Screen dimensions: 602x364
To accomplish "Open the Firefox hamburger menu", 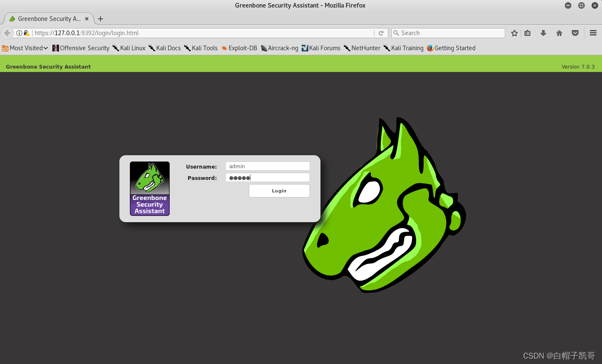I will pos(593,33).
